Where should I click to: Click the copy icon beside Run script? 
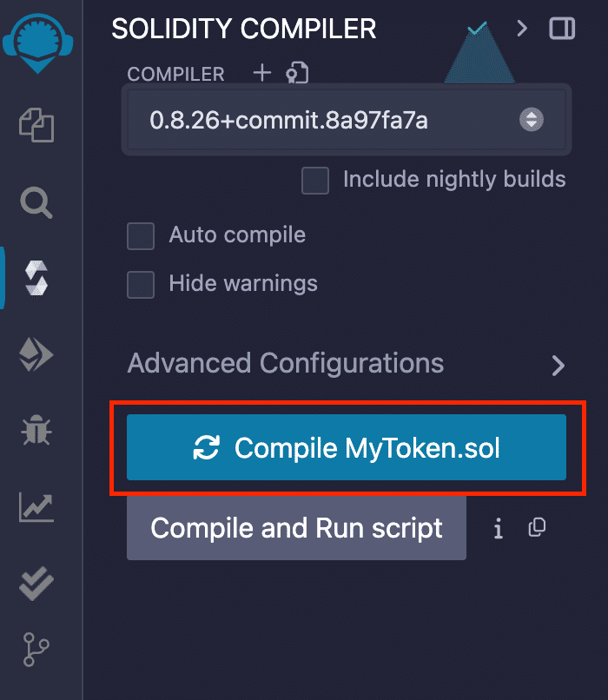tap(537, 527)
